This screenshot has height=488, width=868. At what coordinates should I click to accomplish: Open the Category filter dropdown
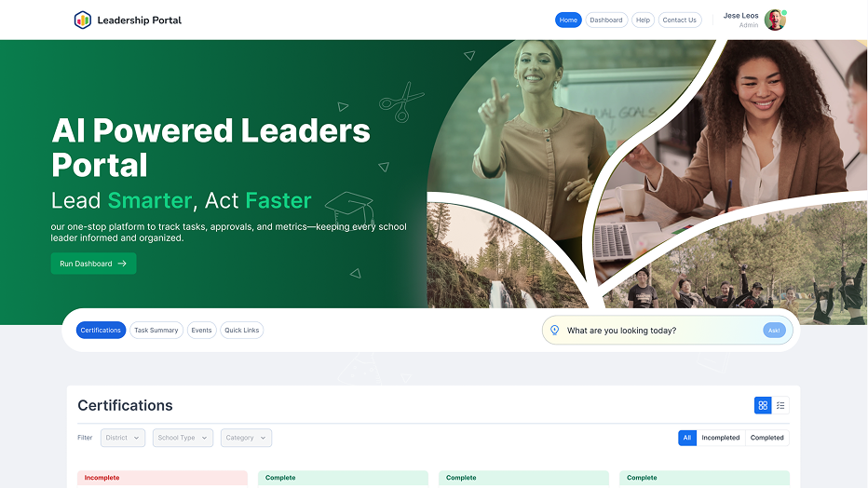tap(246, 438)
